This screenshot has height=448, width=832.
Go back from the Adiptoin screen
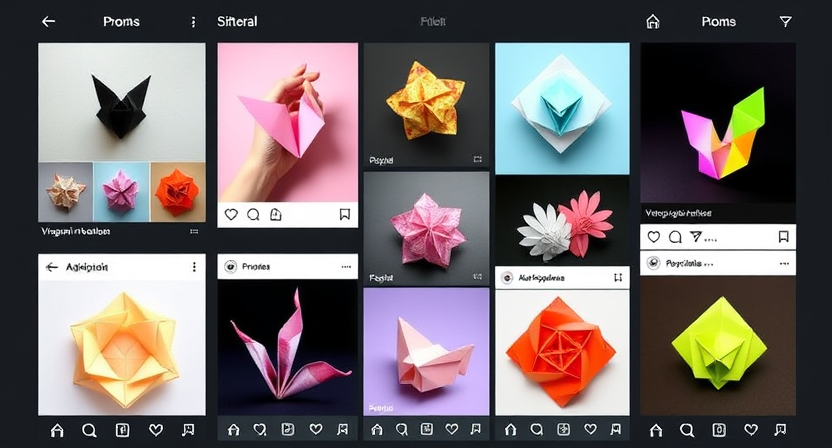[x=52, y=267]
